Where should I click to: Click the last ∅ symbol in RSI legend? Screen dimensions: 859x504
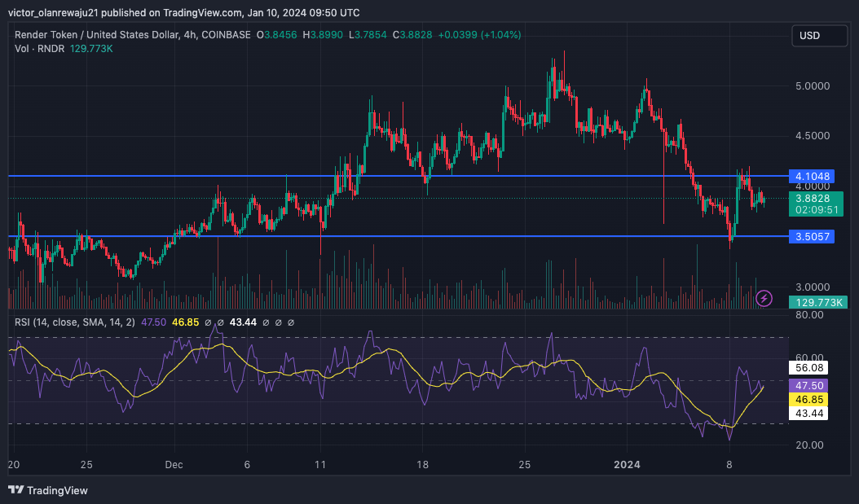tap(291, 322)
